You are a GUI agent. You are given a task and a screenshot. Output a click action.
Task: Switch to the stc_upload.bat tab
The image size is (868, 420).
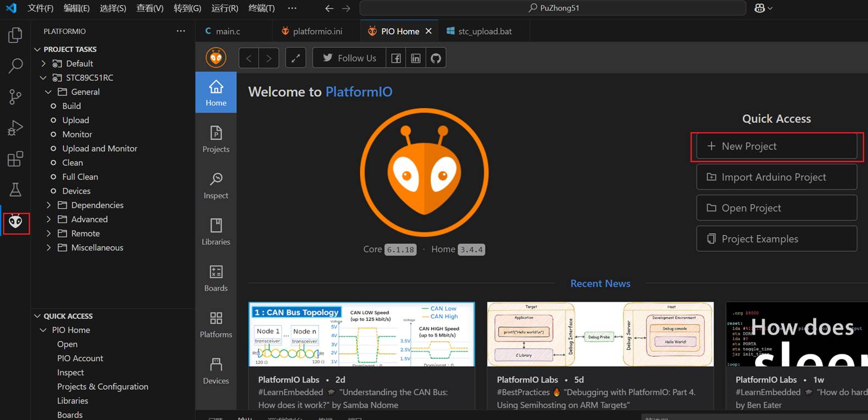click(x=485, y=31)
